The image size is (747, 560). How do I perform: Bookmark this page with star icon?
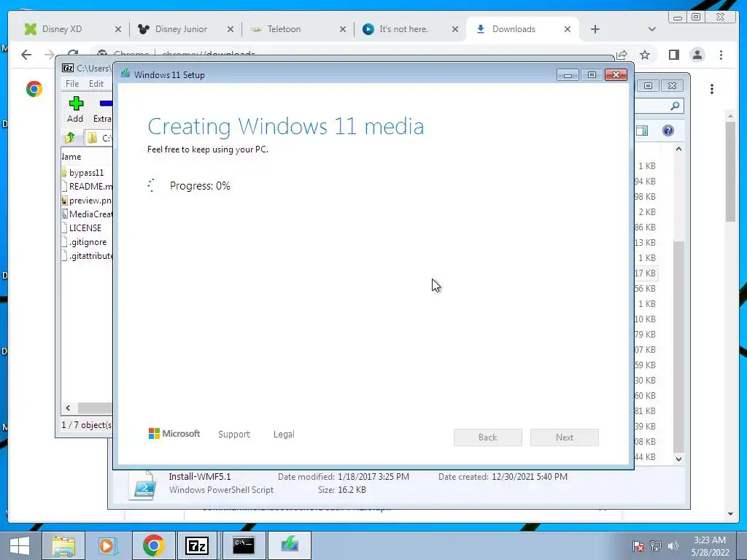coord(645,55)
